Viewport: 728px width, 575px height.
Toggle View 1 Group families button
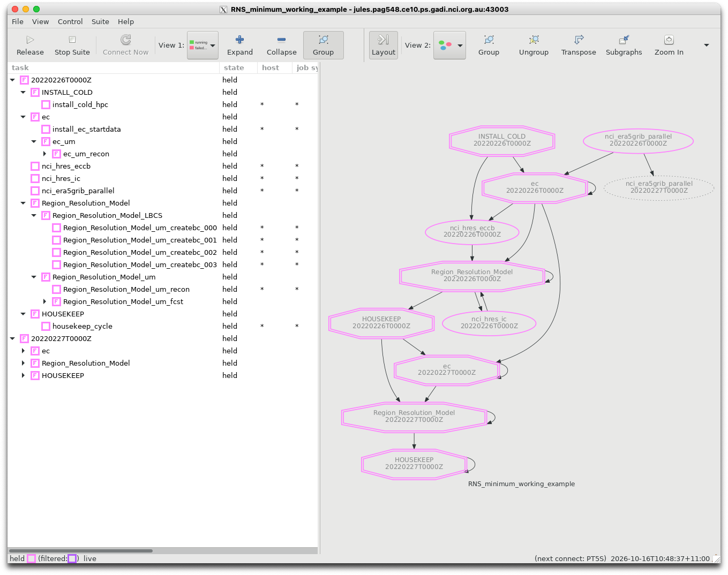click(x=323, y=45)
